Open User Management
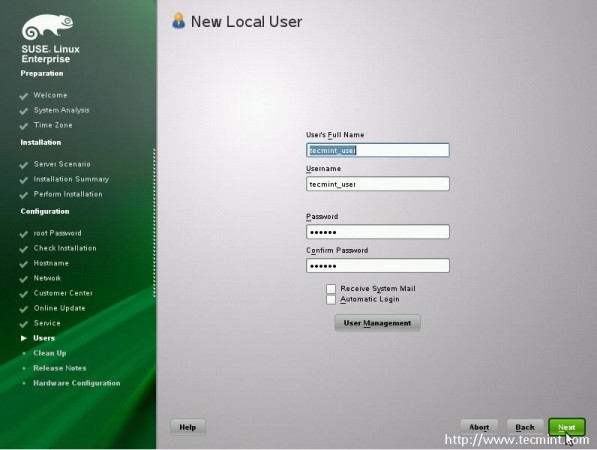 pyautogui.click(x=377, y=323)
